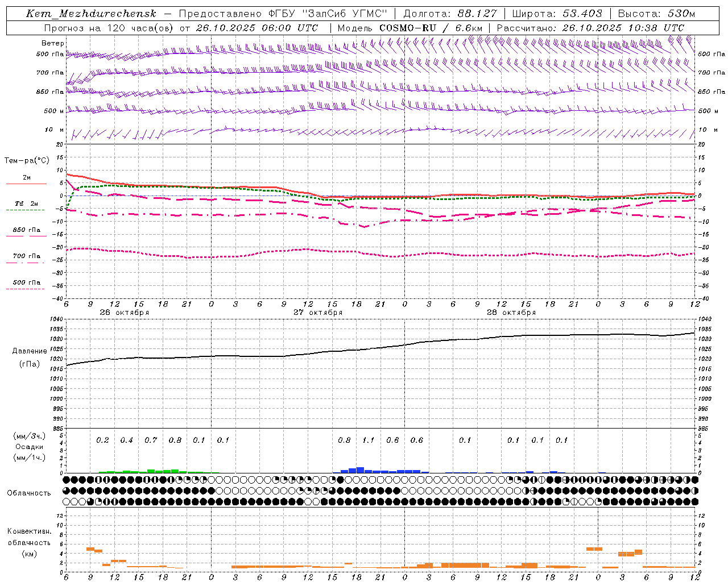Click the Давление pressure chart label
Screen dimensions: 728x582
pos(30,351)
